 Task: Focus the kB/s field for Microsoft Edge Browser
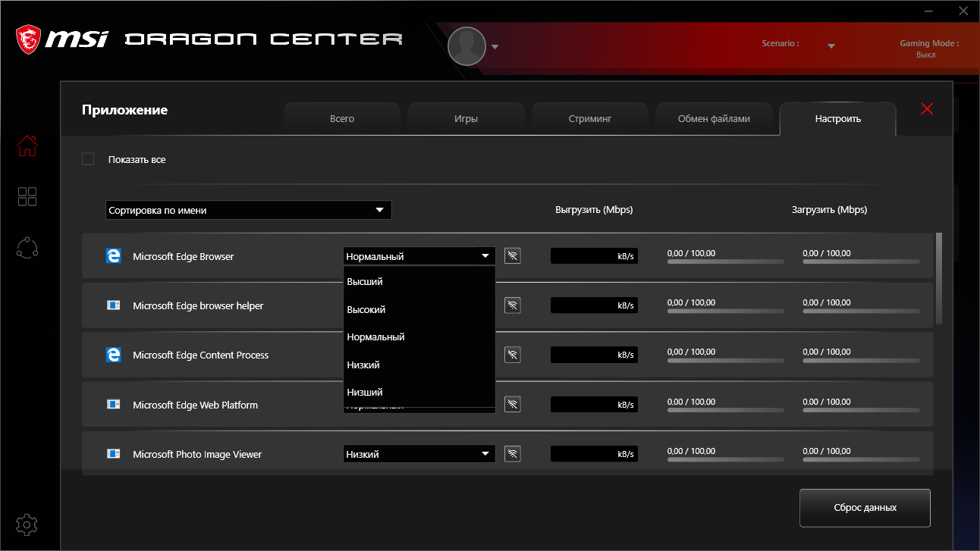594,256
